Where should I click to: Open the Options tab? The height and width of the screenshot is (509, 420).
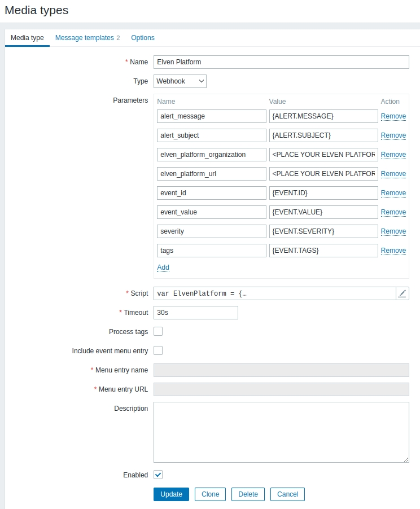(143, 38)
